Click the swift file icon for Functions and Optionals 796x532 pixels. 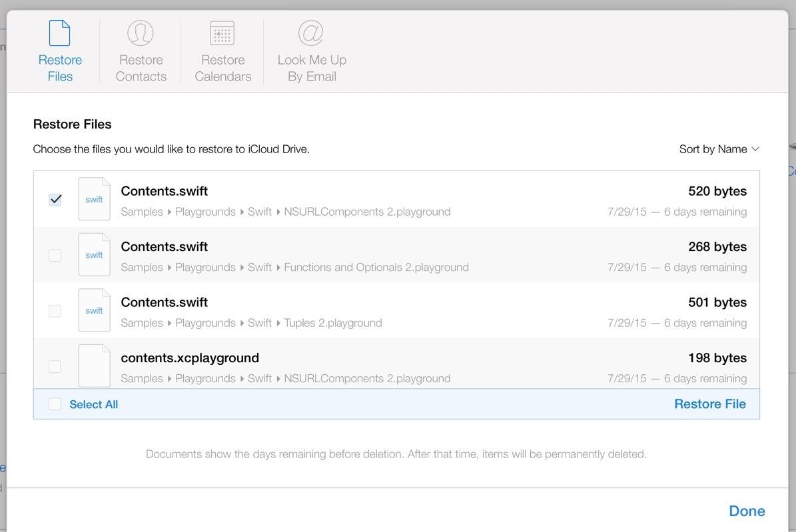tap(94, 254)
